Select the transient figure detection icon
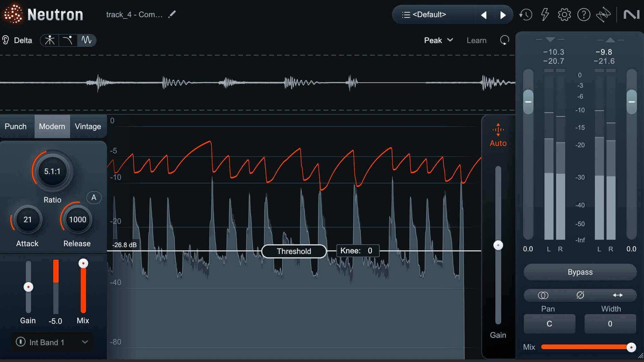Image resolution: width=644 pixels, height=362 pixels. (50, 40)
